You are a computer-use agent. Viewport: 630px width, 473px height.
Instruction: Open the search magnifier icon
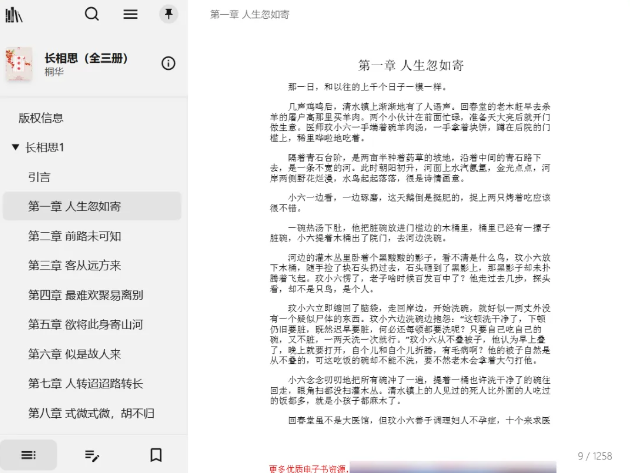[x=92, y=14]
